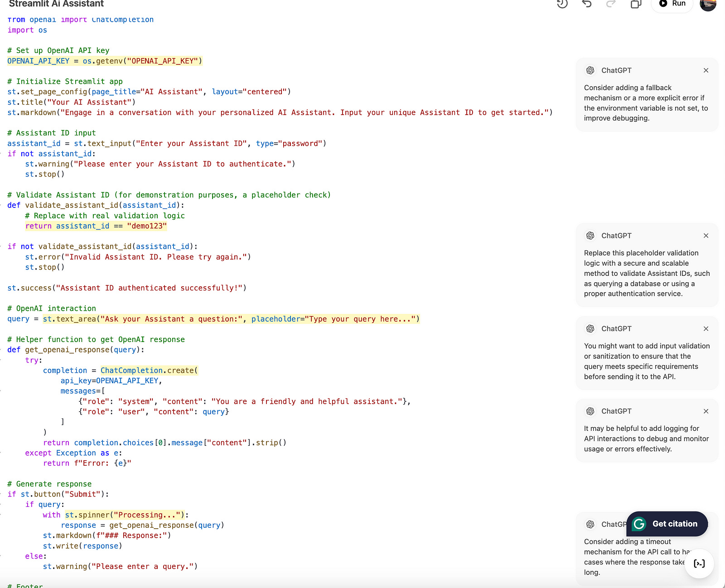The image size is (725, 588).
Task: Click ChatGPT logo on placeholder validation comment
Action: (x=590, y=236)
